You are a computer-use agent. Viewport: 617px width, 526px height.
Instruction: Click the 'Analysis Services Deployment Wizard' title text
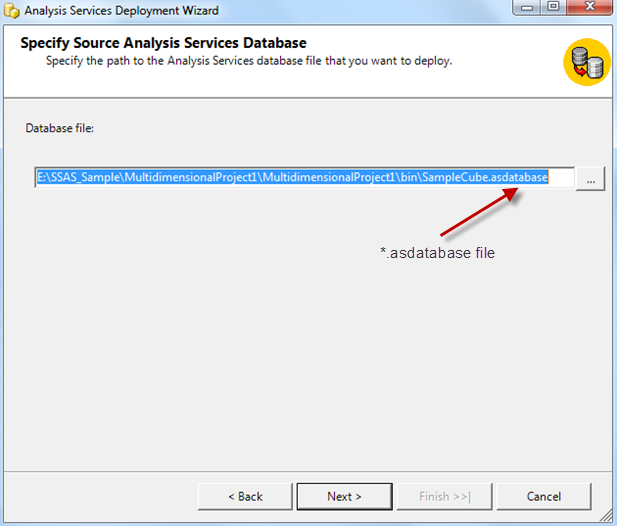[122, 11]
